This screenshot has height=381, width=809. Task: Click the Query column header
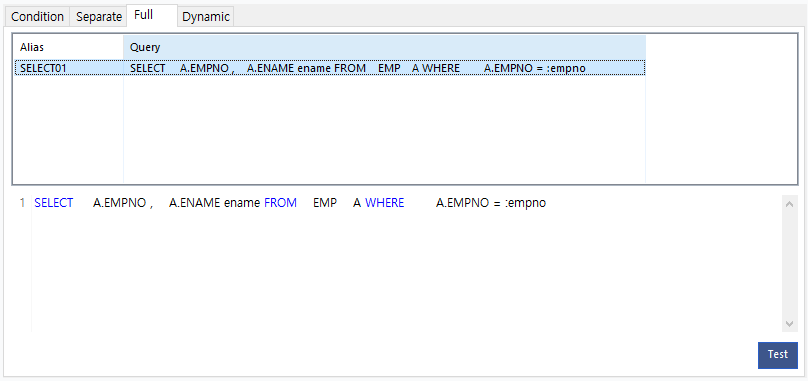tap(384, 47)
